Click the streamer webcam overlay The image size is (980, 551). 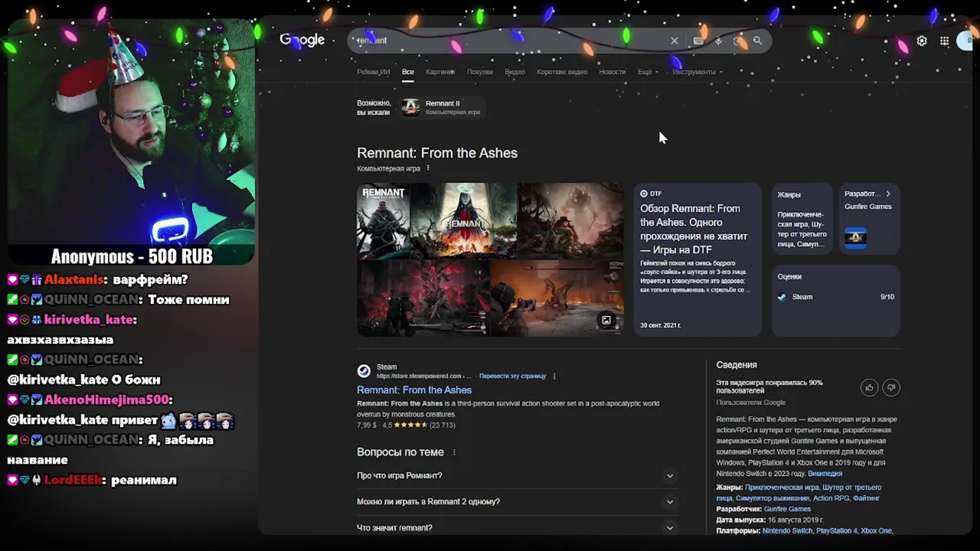click(x=131, y=132)
